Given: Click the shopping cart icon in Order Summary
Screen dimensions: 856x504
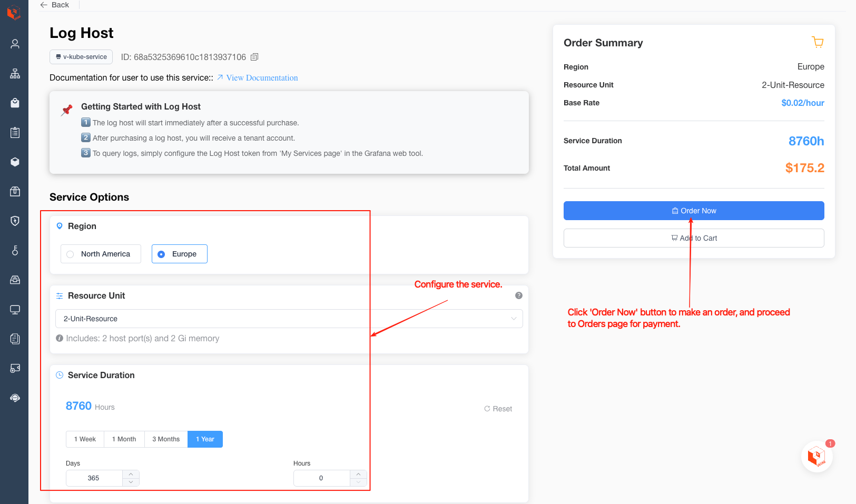Looking at the screenshot, I should (818, 42).
